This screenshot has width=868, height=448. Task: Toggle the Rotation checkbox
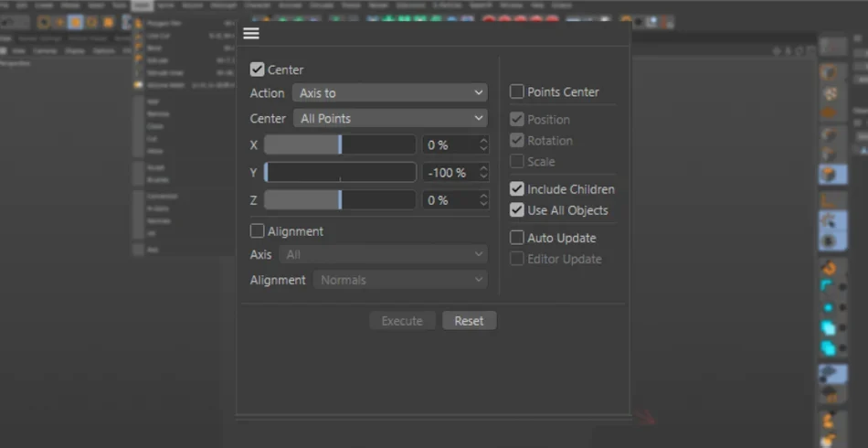click(x=516, y=141)
